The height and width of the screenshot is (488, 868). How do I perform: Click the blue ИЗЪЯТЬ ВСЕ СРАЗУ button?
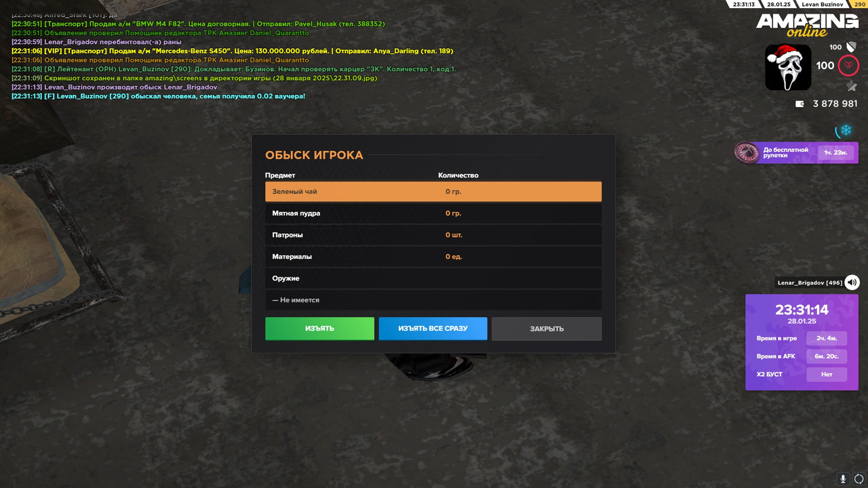coord(433,329)
